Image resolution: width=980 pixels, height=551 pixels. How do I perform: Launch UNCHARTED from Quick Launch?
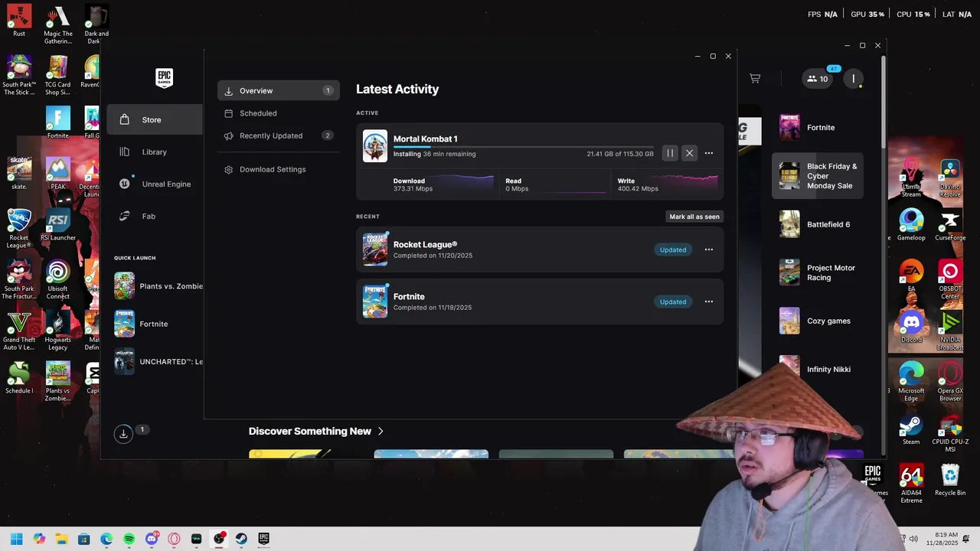click(158, 361)
